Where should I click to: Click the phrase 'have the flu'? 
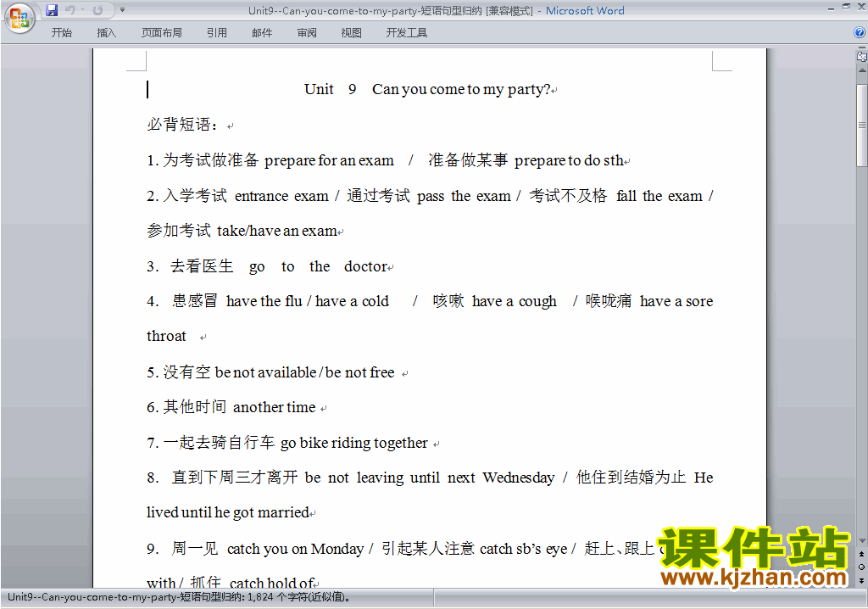264,301
